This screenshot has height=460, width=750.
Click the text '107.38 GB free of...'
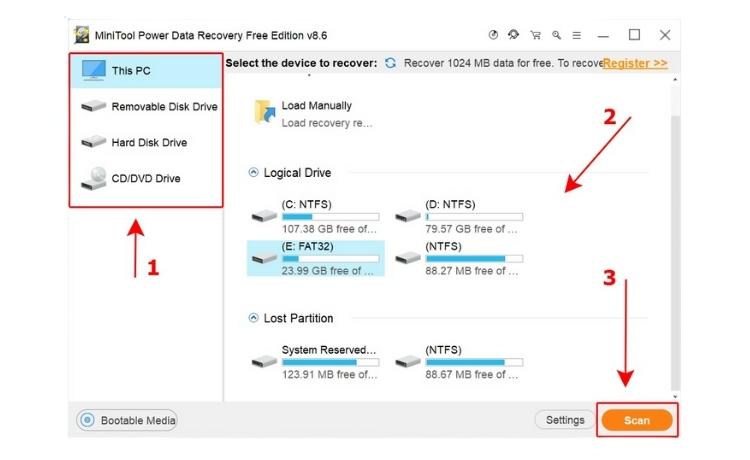pyautogui.click(x=329, y=229)
